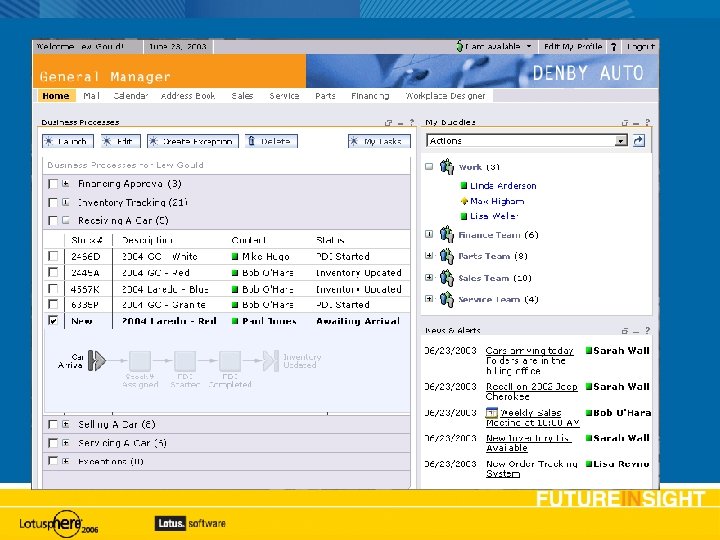Viewport: 720px width, 540px height.
Task: Check the row 2456D checkbox
Action: click(x=53, y=256)
